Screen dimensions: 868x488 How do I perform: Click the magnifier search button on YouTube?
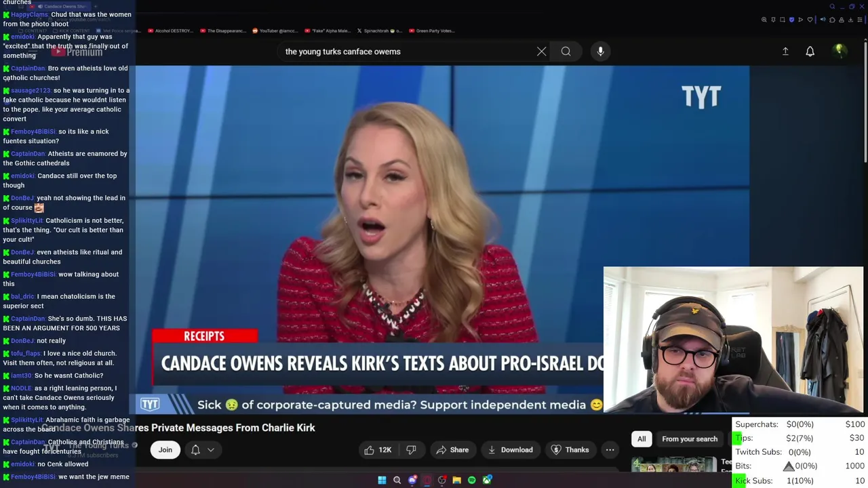[566, 52]
